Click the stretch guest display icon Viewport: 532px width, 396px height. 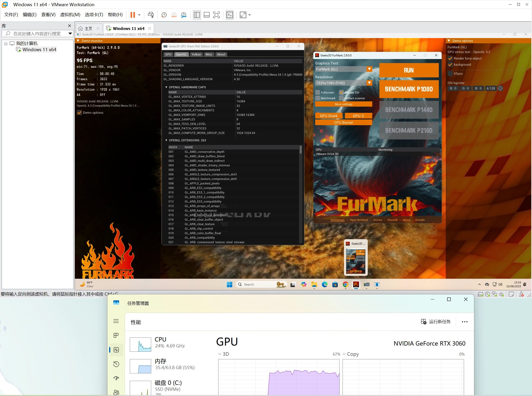pyautogui.click(x=243, y=15)
